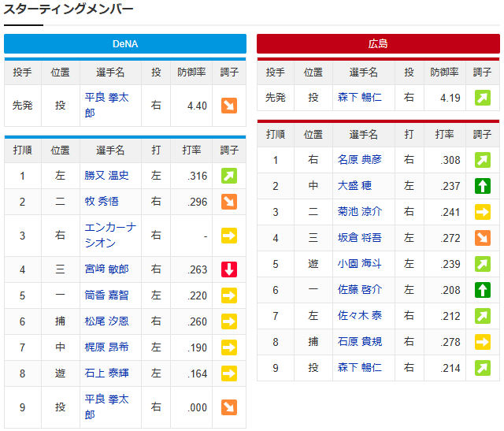This screenshot has height=431, width=504.
Task: Click the red 広島 team header
Action: pyautogui.click(x=378, y=44)
